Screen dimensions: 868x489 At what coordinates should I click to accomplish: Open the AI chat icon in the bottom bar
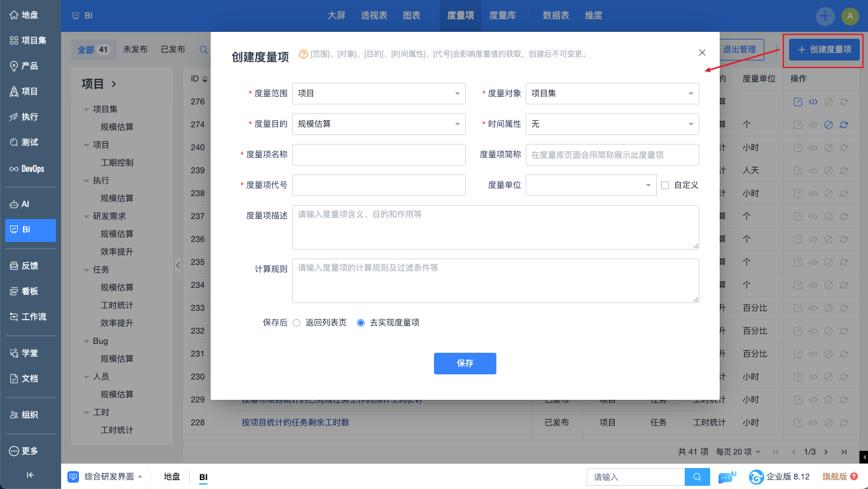(x=727, y=477)
